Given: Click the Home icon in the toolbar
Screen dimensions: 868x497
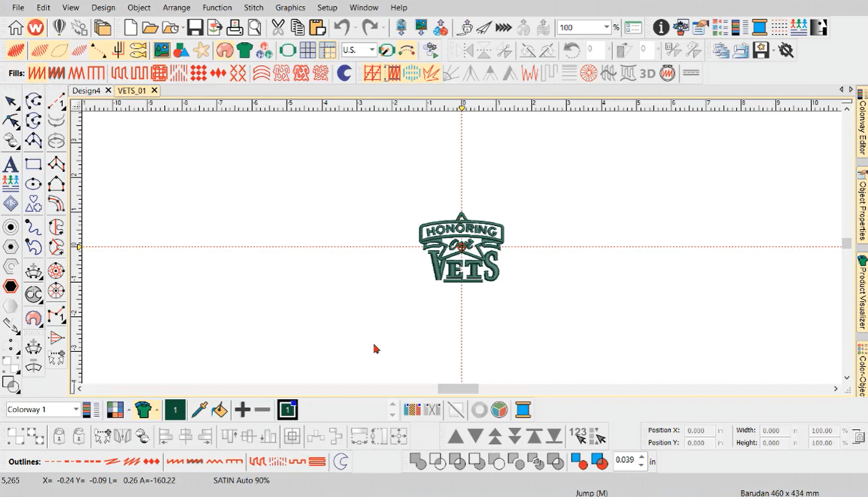Looking at the screenshot, I should (16, 28).
